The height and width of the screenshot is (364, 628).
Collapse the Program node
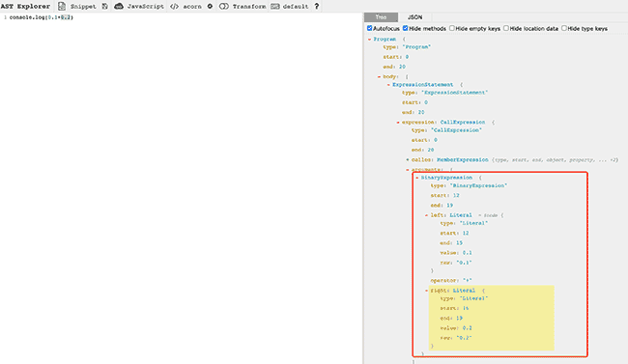[x=369, y=40]
